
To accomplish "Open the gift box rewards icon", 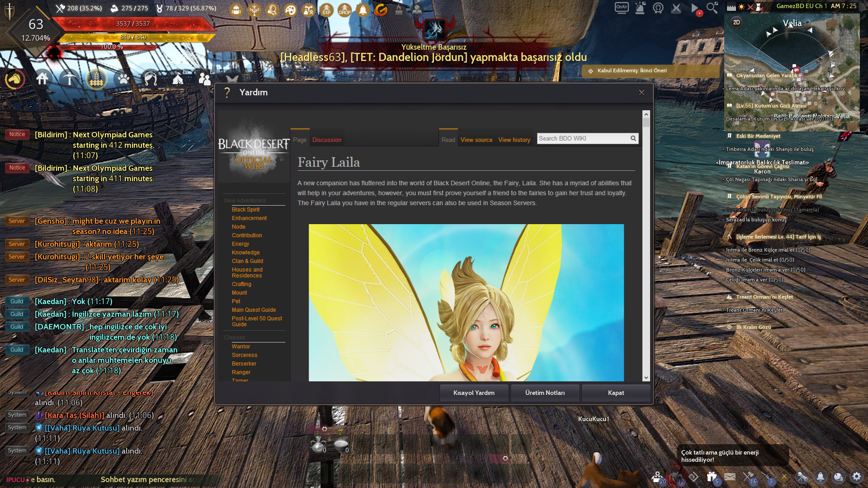I will (712, 476).
